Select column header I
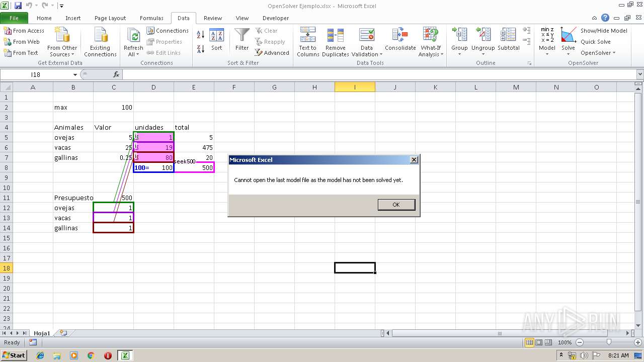 tap(355, 87)
